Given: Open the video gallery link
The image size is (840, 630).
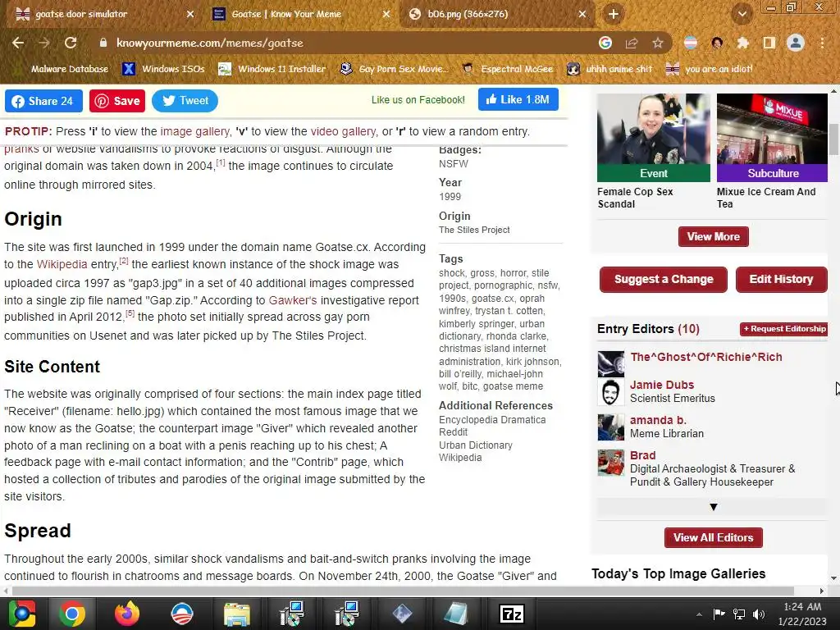Looking at the screenshot, I should click(x=343, y=132).
